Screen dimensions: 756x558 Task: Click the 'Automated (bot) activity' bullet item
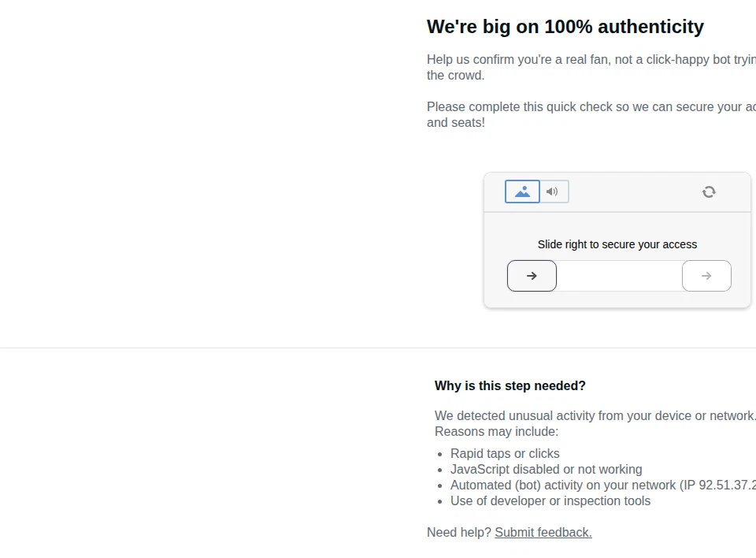[603, 485]
